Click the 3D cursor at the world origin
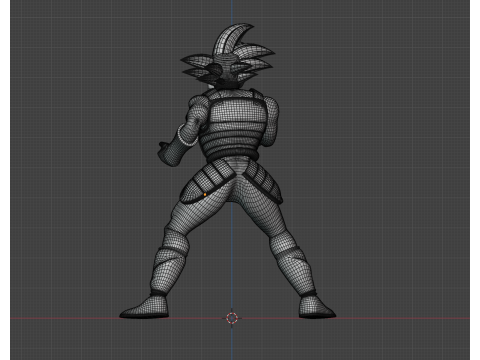The image size is (480, 360). click(x=232, y=318)
